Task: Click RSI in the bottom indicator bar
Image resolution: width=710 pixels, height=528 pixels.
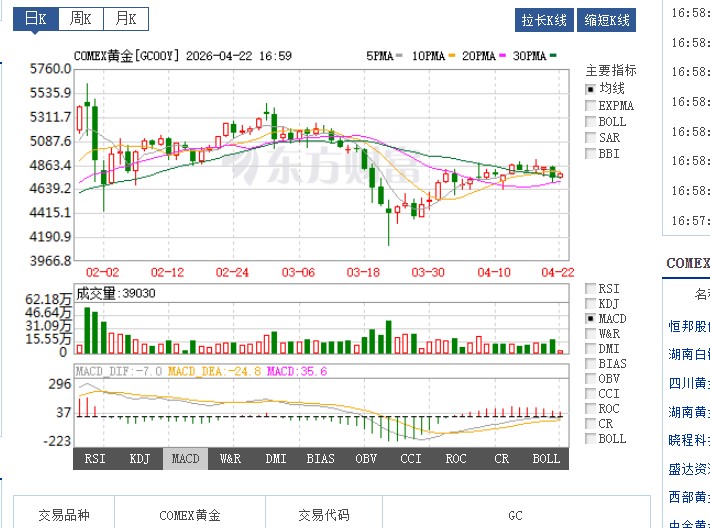Action: [95, 459]
